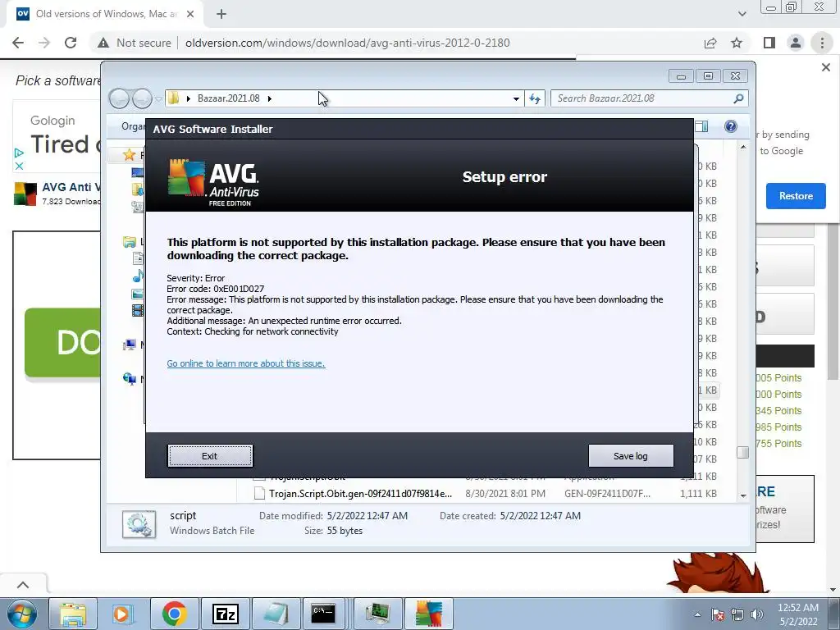This screenshot has width=840, height=630.
Task: Click the Chrome page scrollbar thumb
Action: click(833, 300)
